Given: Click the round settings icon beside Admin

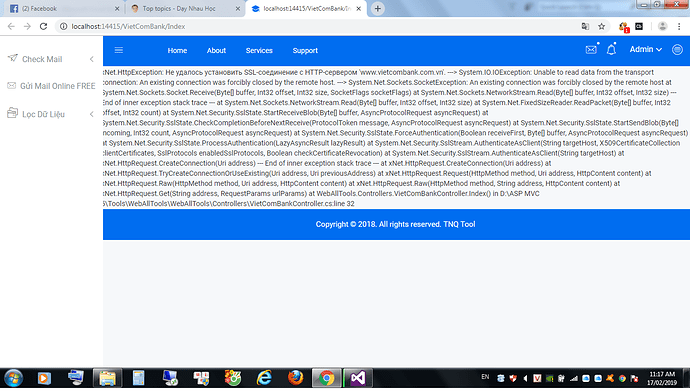Looking at the screenshot, I should tap(677, 50).
